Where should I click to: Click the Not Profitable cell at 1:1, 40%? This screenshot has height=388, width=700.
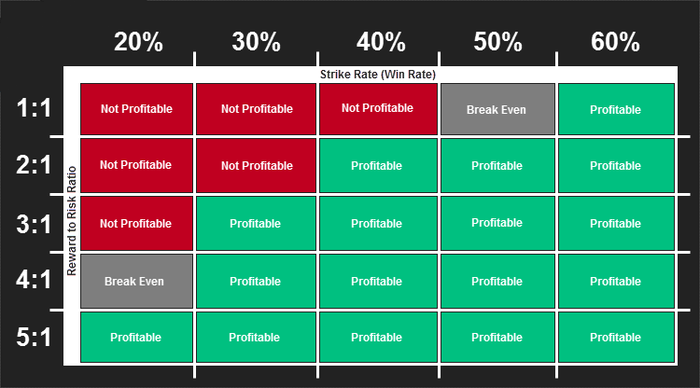379,109
